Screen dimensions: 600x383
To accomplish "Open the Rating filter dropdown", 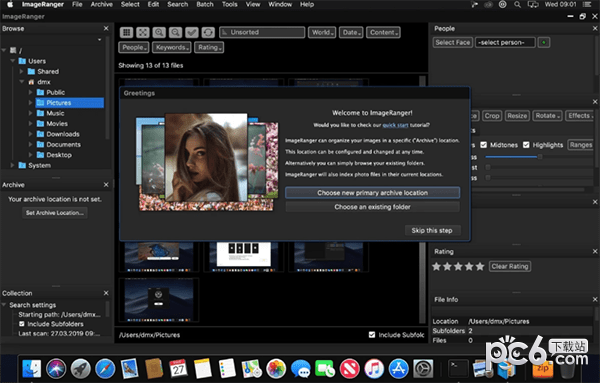I will 209,47.
